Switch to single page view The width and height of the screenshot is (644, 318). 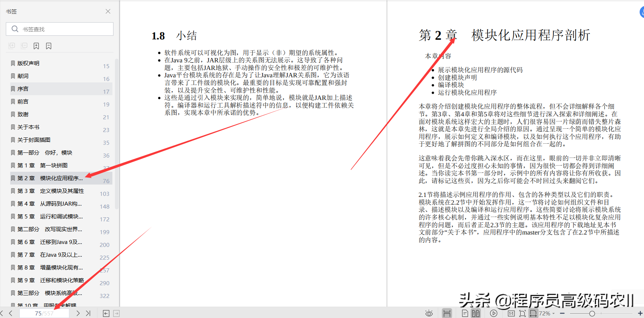[465, 313]
